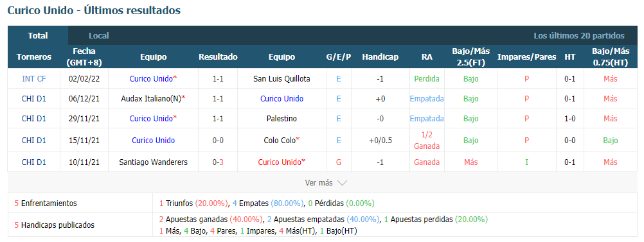Click red Curico Unido in 10/11/21 row
This screenshot has height=242, width=644.
[x=280, y=162]
